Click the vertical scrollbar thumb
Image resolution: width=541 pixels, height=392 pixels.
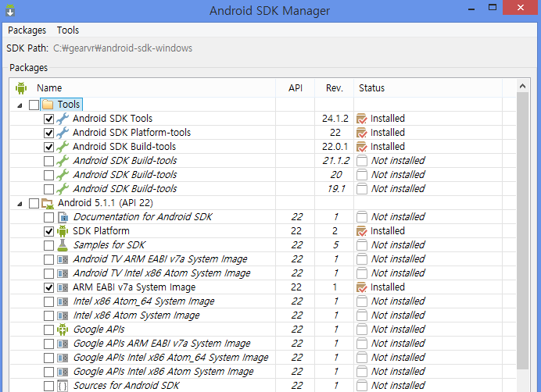click(x=523, y=231)
